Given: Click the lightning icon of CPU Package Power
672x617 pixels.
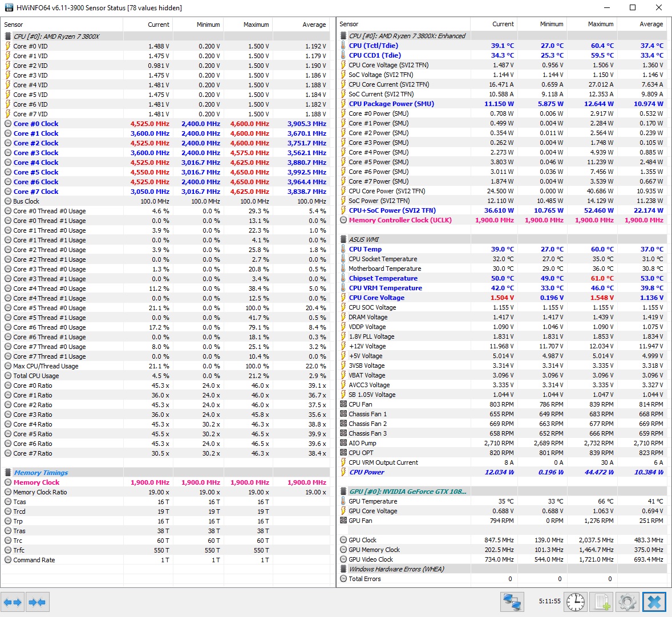Looking at the screenshot, I should click(x=343, y=103).
